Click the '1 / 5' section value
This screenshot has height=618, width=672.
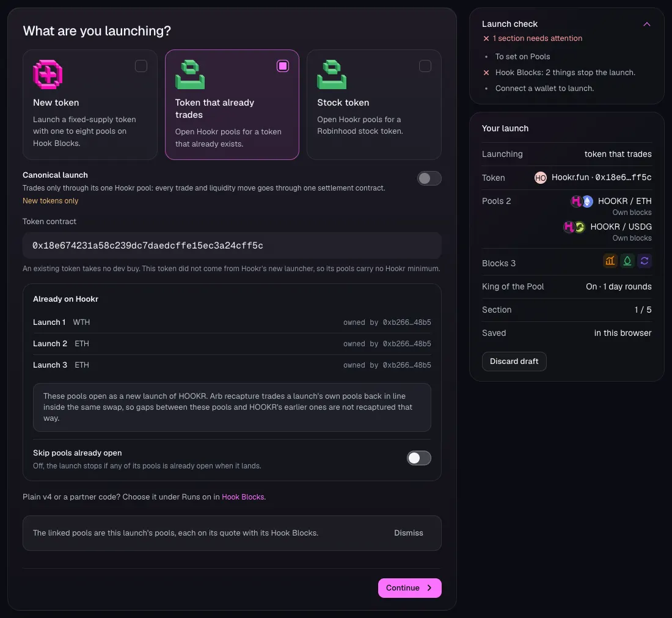[x=643, y=310]
